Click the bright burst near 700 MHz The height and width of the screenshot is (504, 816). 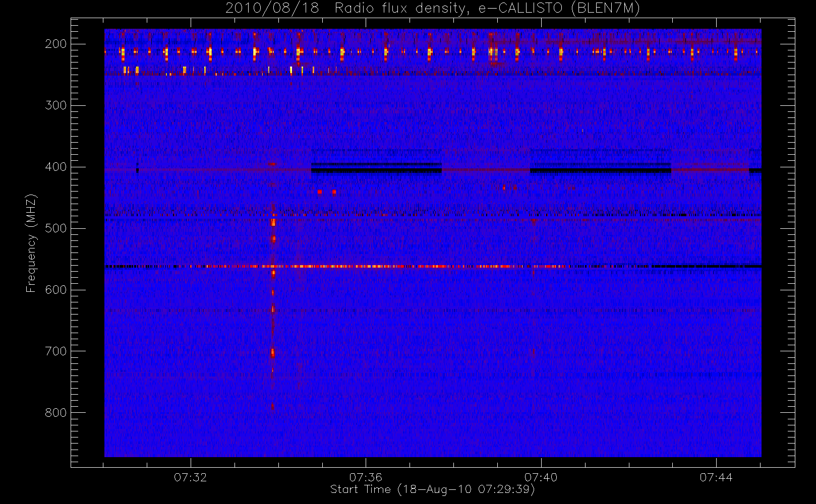point(273,353)
